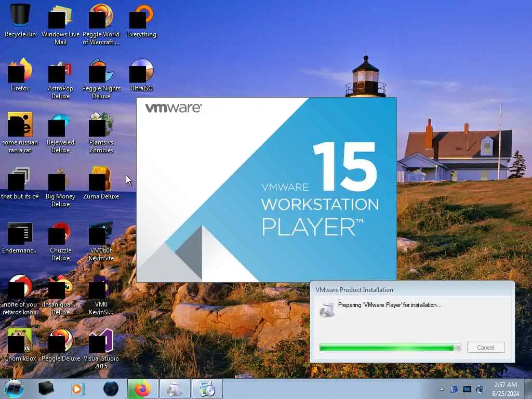Click the vmware logo on splash
The image size is (532, 399).
174,108
